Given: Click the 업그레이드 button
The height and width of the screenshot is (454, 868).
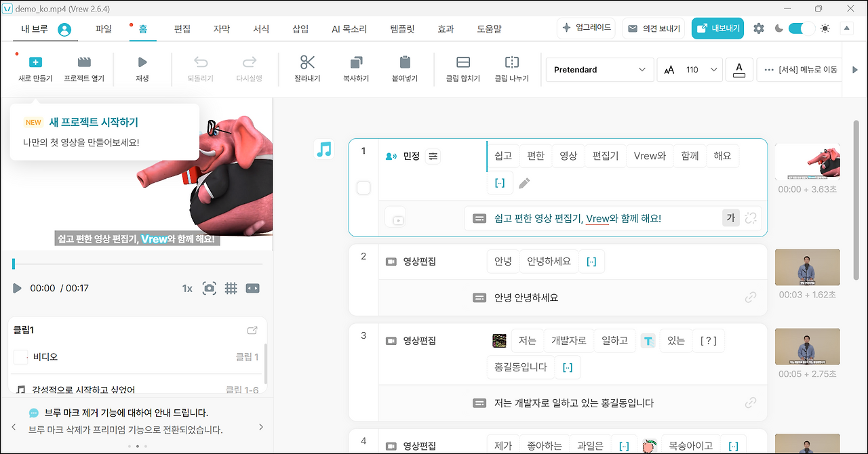Looking at the screenshot, I should [x=586, y=28].
